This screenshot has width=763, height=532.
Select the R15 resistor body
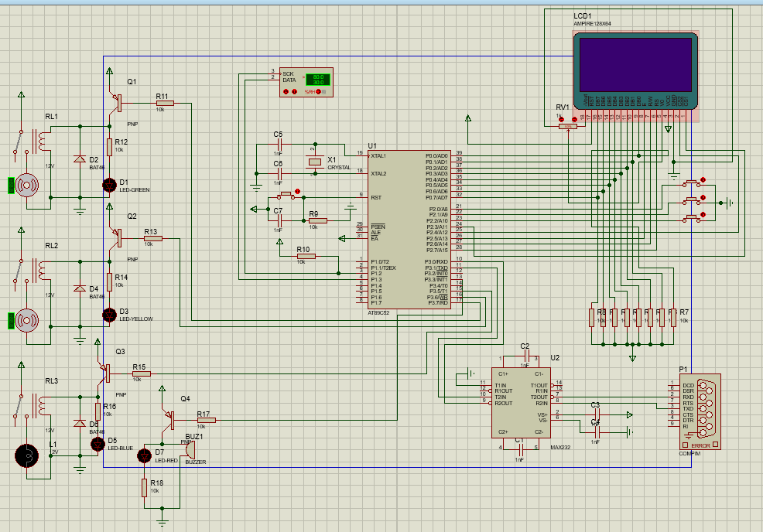coord(141,373)
